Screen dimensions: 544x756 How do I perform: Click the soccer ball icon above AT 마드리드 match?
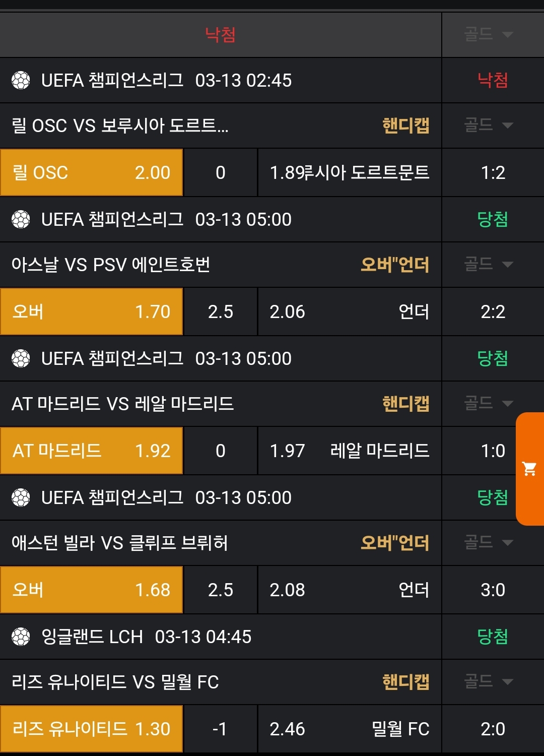[x=21, y=359]
